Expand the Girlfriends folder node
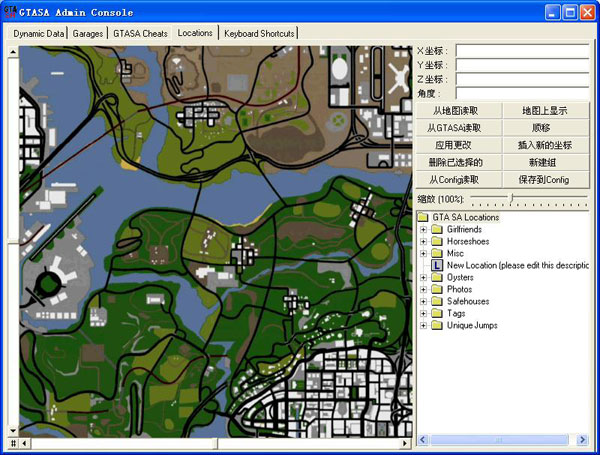The width and height of the screenshot is (600, 455). tap(424, 230)
